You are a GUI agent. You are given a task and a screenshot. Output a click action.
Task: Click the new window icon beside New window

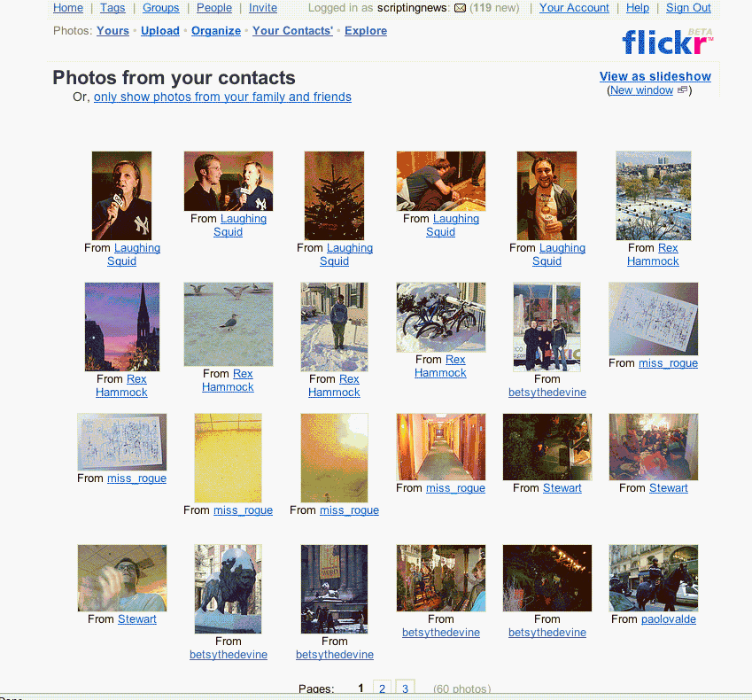pos(682,89)
